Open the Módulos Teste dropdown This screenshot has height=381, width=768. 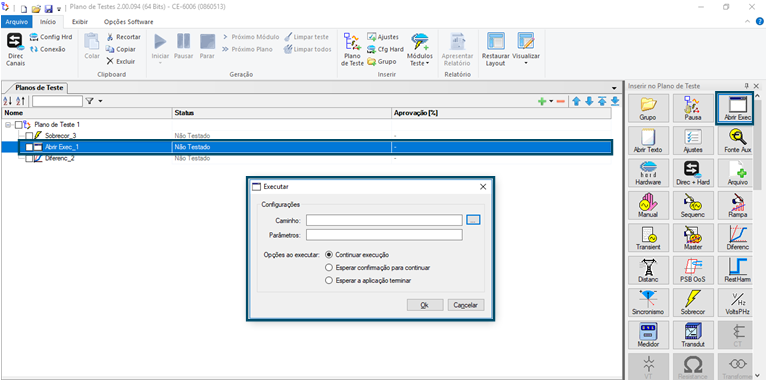(x=419, y=50)
